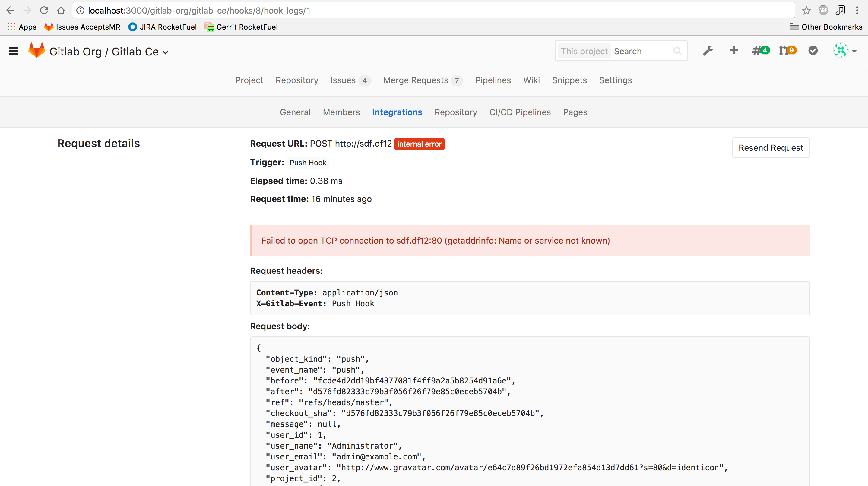This screenshot has height=486, width=868.
Task: Reload the page in browser
Action: coord(44,11)
